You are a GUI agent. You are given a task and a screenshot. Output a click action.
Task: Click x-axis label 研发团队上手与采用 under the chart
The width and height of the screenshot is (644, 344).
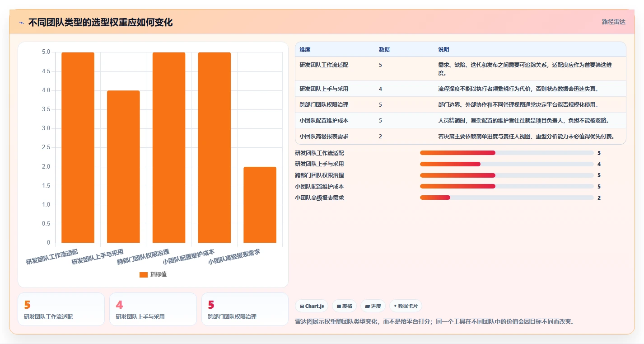click(98, 256)
